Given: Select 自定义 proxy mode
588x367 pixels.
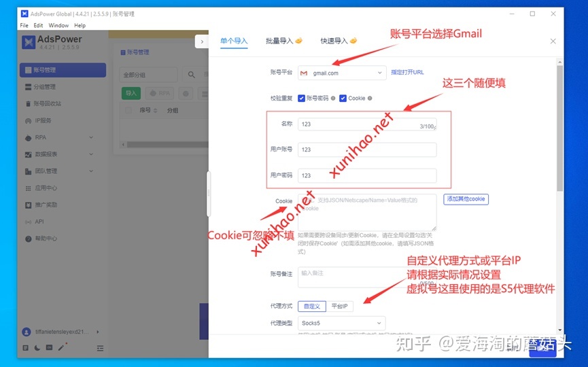Looking at the screenshot, I should pos(312,307).
